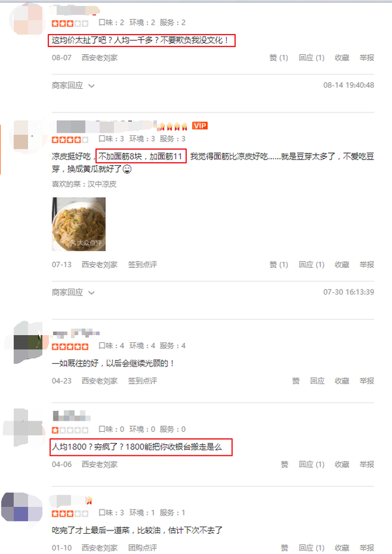Open 团购点评 link on 01-10 review
392x554 pixels.
(142, 547)
